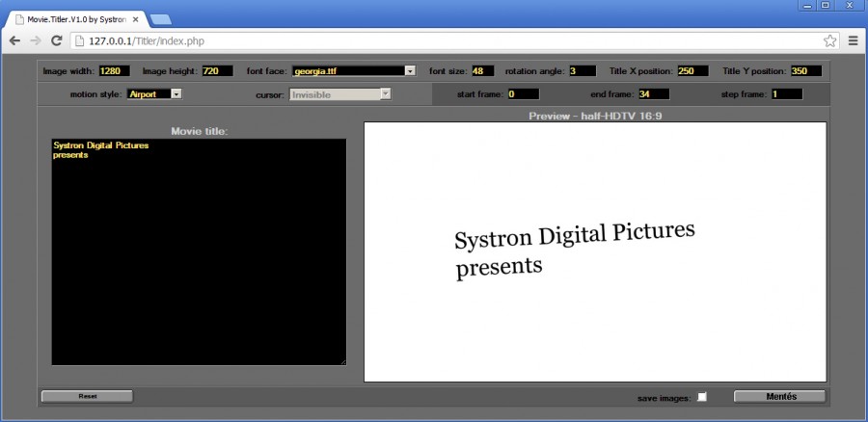Click the Image width field

click(114, 70)
